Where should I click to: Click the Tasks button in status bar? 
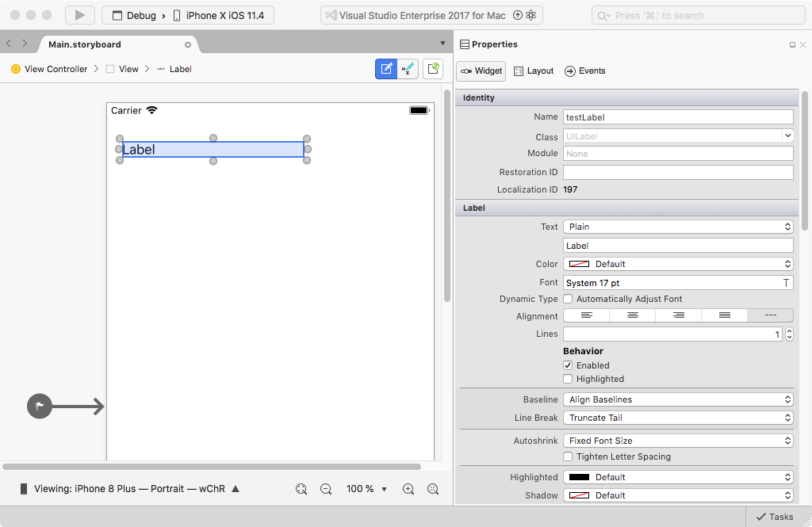[774, 517]
